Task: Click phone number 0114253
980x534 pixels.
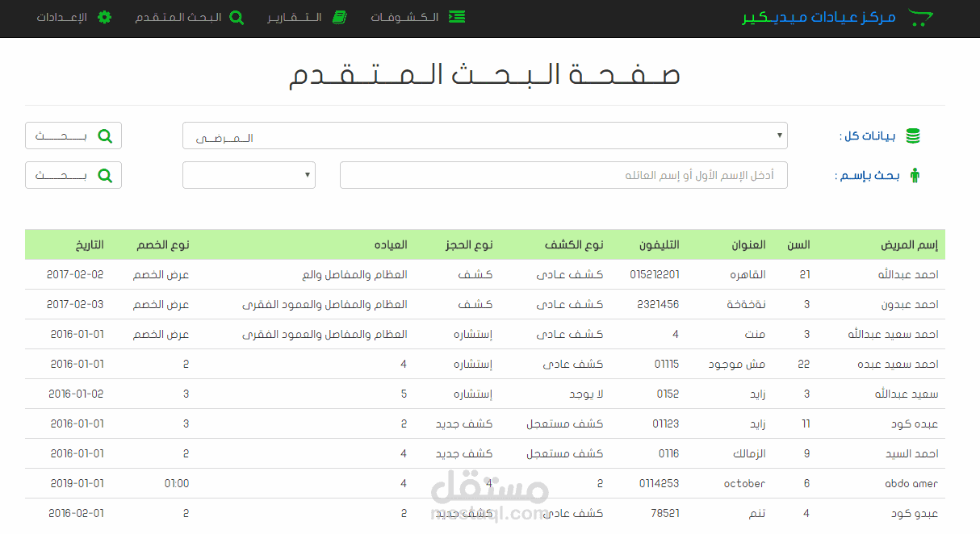Action: [x=660, y=483]
